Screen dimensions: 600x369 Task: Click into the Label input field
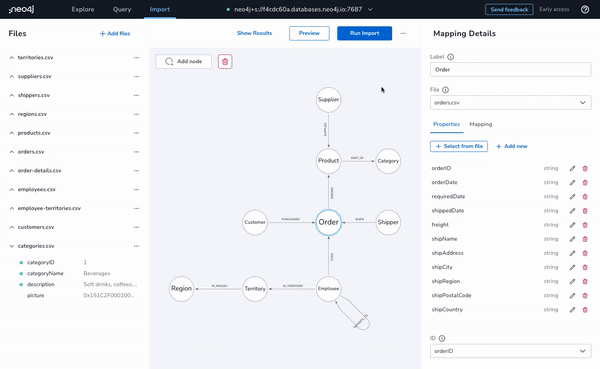click(x=510, y=70)
